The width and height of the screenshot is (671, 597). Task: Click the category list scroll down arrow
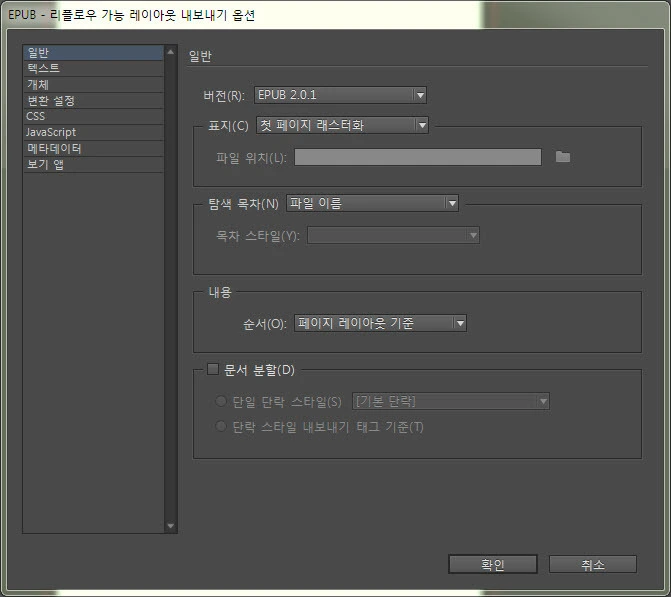pos(170,526)
